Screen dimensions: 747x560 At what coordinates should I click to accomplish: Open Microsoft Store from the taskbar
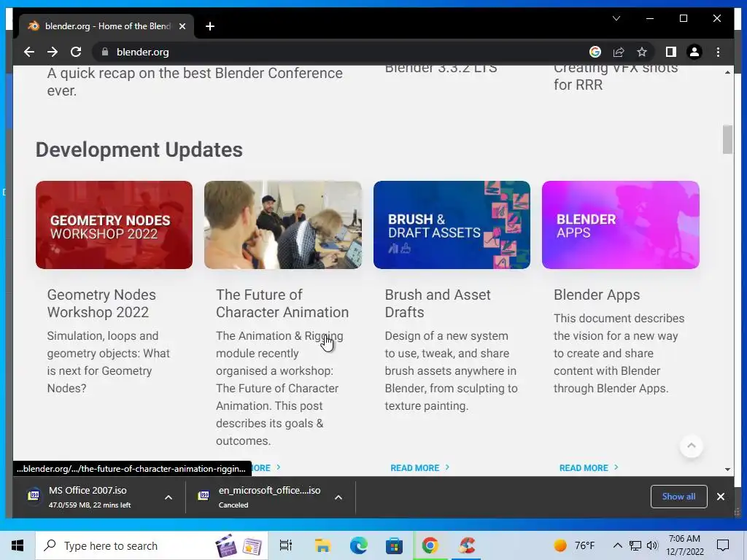click(395, 545)
